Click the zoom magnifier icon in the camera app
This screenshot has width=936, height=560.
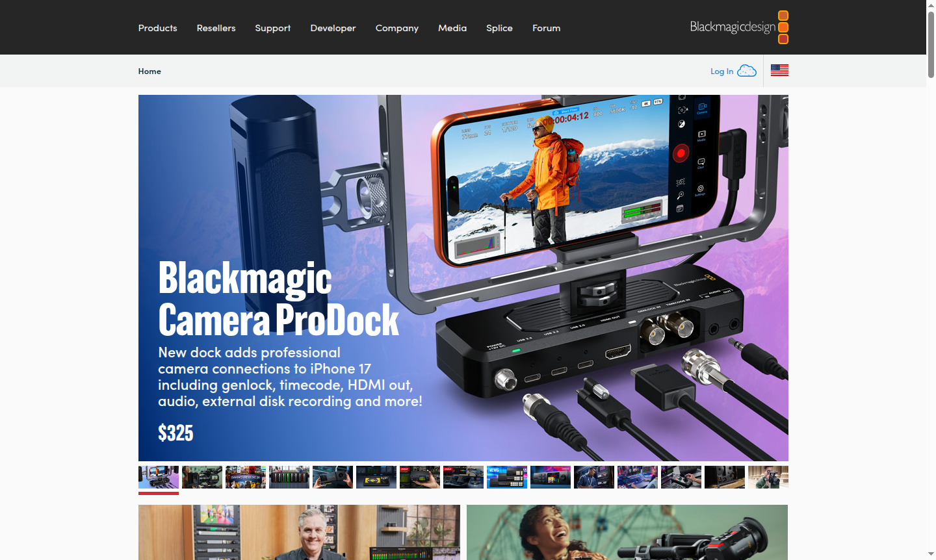(681, 194)
